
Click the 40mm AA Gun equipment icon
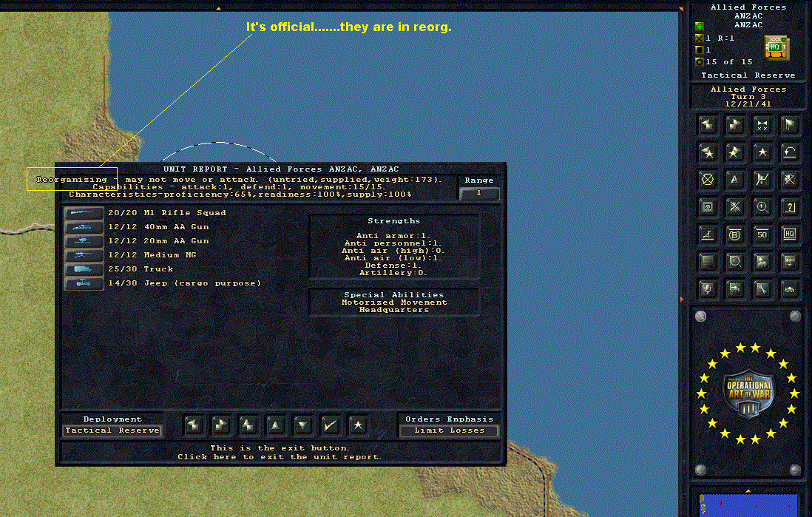pos(84,227)
